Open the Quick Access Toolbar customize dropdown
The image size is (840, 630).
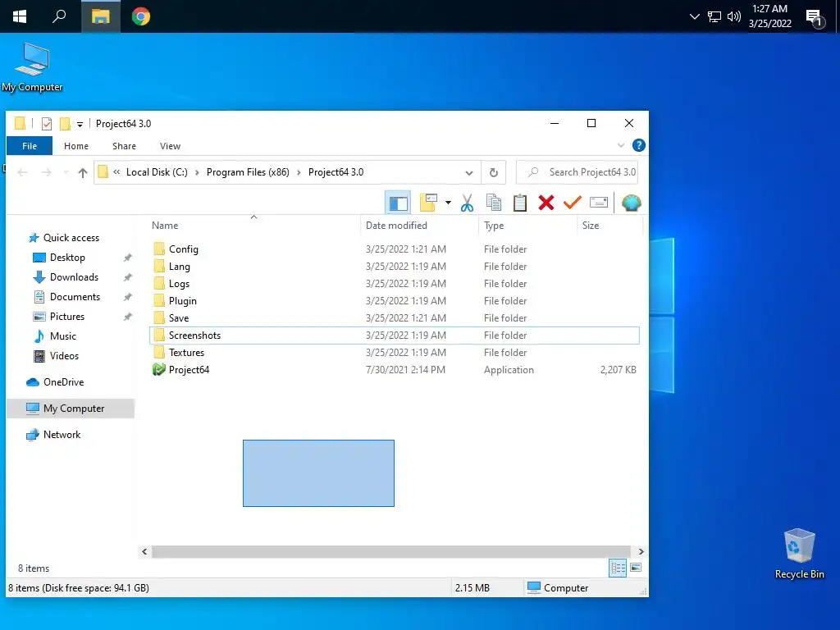(x=80, y=125)
